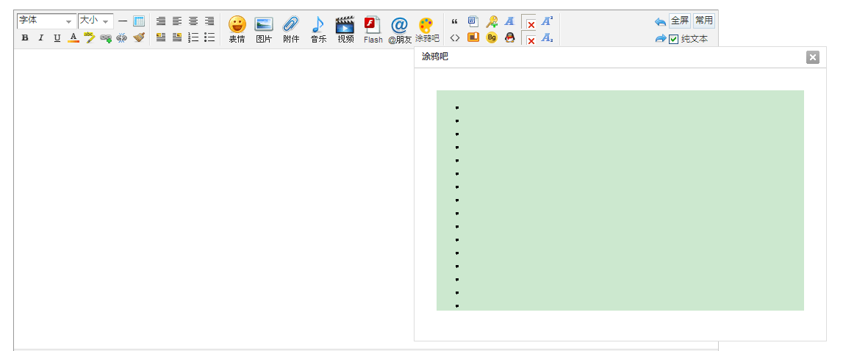Viewport: 868px width, 351px height.
Task: Insert Flash content
Action: coord(373,29)
